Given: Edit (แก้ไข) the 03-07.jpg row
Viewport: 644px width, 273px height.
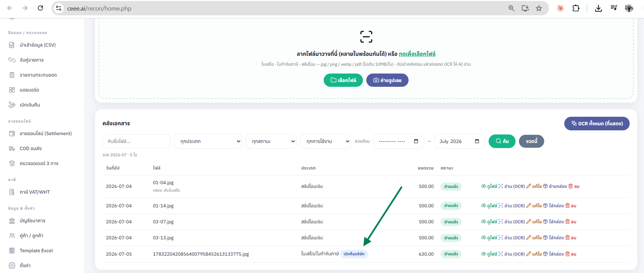Looking at the screenshot, I should (534, 222).
